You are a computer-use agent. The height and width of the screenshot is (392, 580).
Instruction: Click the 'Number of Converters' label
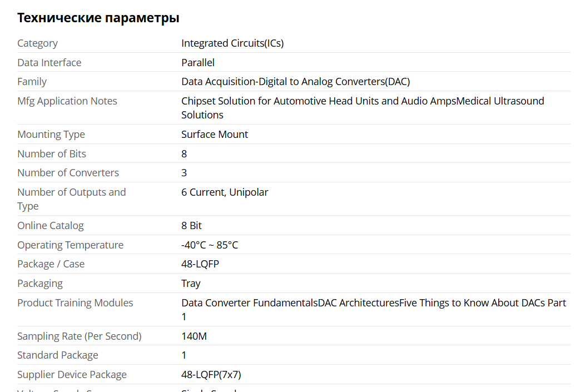(68, 173)
